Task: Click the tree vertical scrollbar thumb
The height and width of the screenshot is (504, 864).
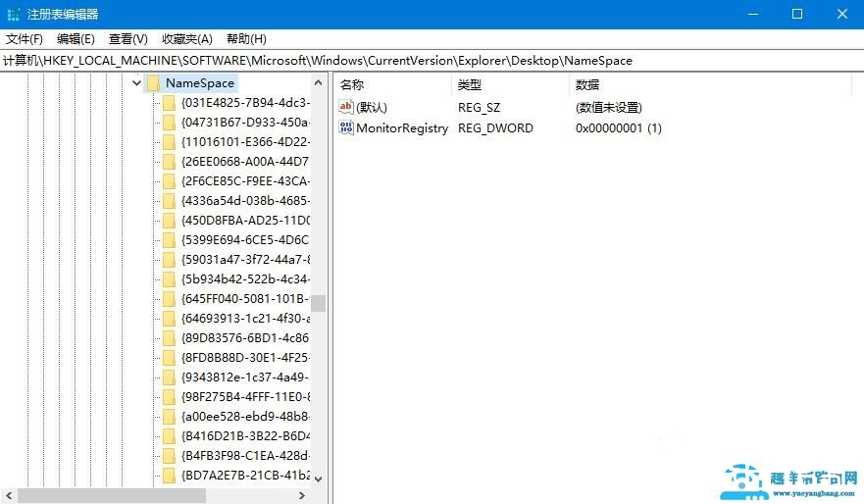Action: click(318, 304)
